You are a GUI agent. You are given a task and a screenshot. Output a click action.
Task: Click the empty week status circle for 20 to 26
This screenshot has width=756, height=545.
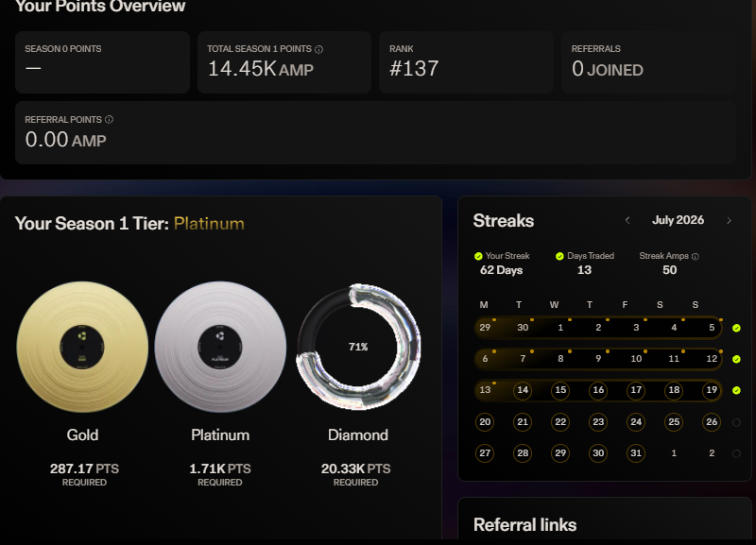(736, 422)
